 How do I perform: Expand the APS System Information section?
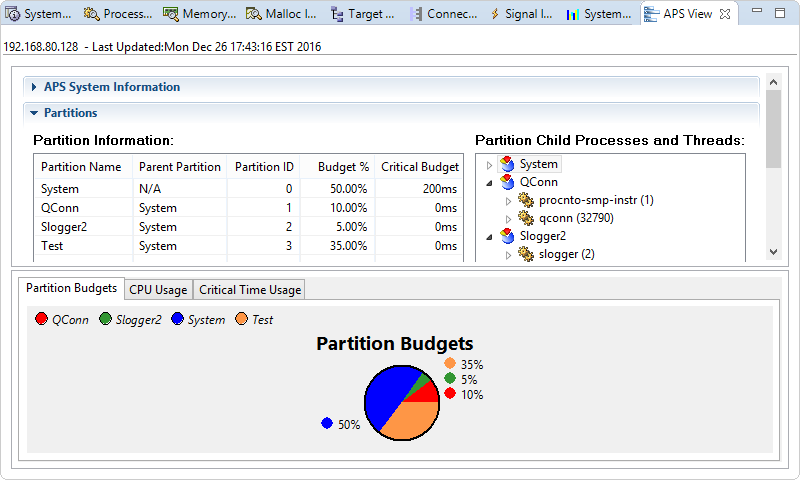pyautogui.click(x=34, y=87)
